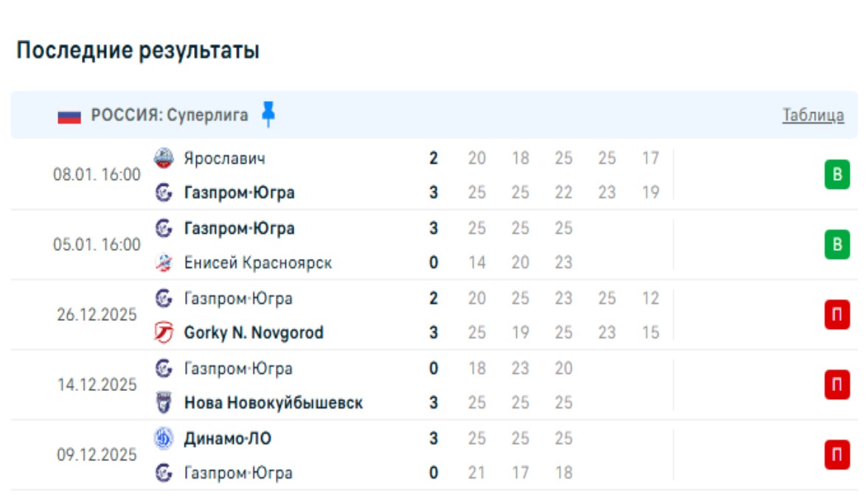This screenshot has height=495, width=868.
Task: Select the Gorky N. Novgorod team name
Action: point(253,333)
